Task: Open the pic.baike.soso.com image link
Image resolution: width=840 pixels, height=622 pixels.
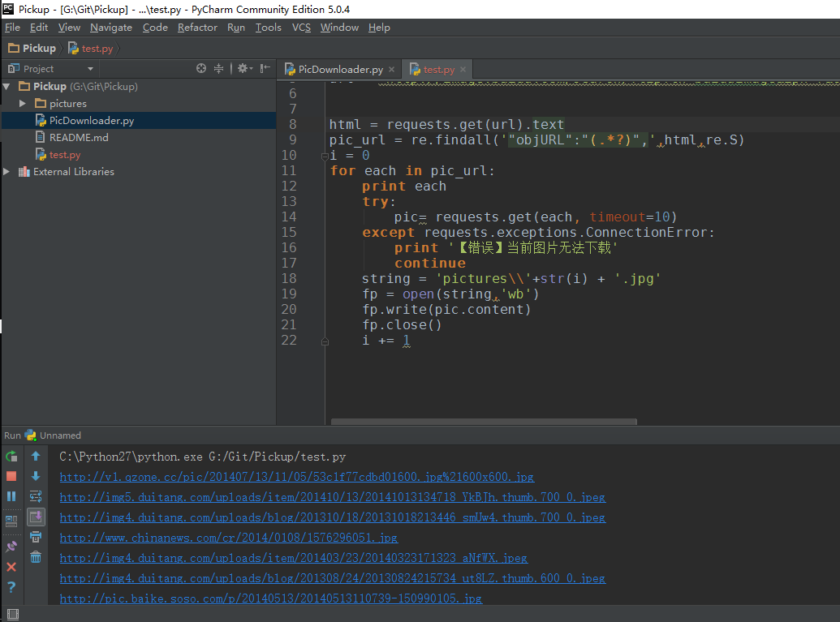Action: pos(270,598)
